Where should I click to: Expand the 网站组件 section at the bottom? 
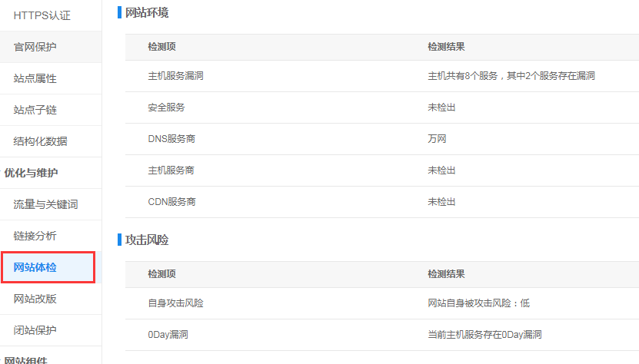[26, 359]
